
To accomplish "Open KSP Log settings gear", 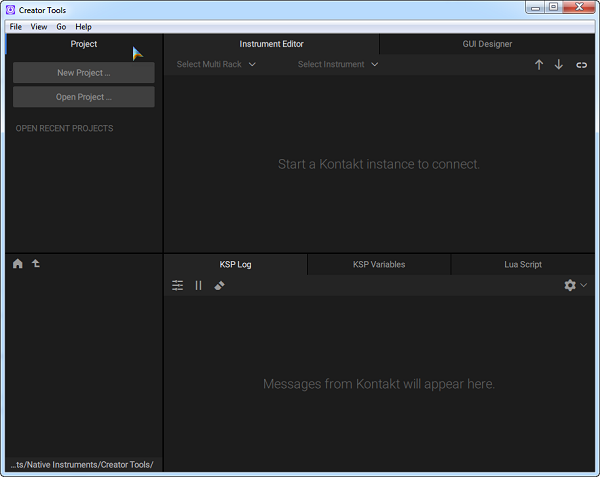I will (x=570, y=285).
